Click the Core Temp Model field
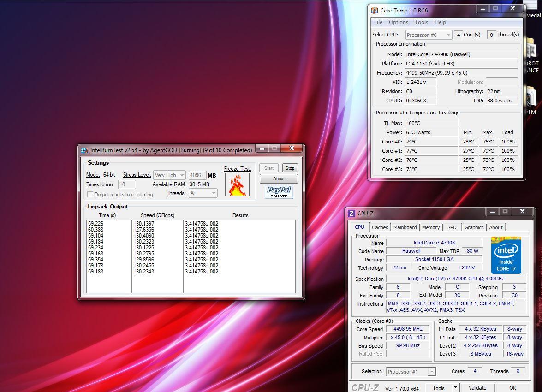The height and width of the screenshot is (392, 542). click(461, 54)
